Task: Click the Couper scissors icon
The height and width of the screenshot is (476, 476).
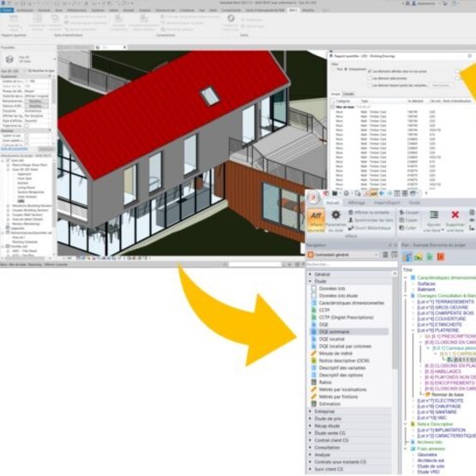Action: pos(401,212)
